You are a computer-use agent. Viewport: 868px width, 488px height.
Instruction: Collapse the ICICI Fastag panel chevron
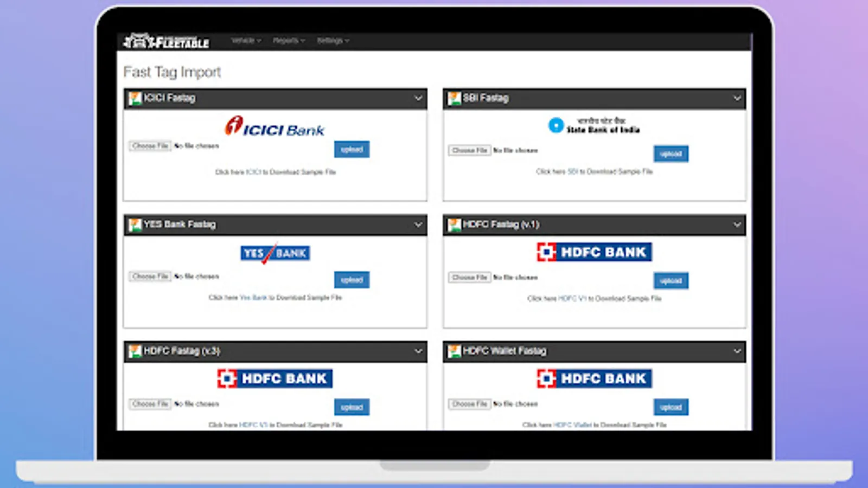[418, 98]
